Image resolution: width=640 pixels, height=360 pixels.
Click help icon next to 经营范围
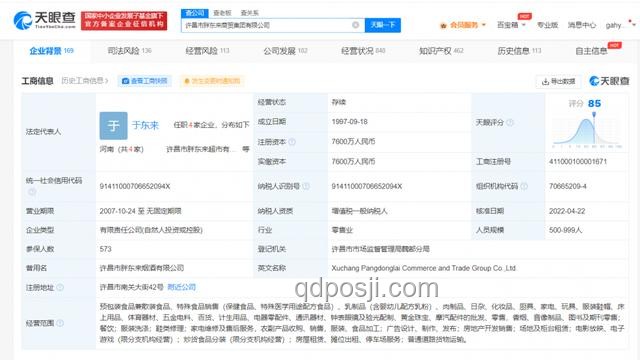coord(60,323)
